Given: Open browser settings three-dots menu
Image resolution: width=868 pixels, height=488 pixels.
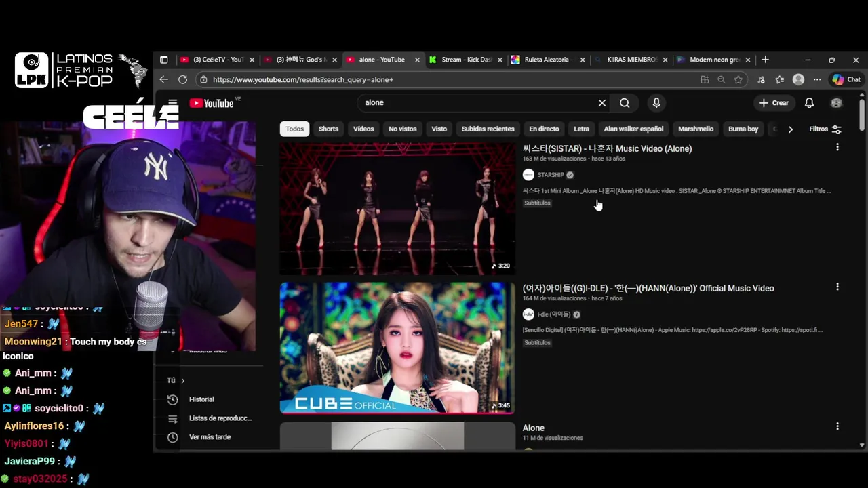Looking at the screenshot, I should coord(817,79).
